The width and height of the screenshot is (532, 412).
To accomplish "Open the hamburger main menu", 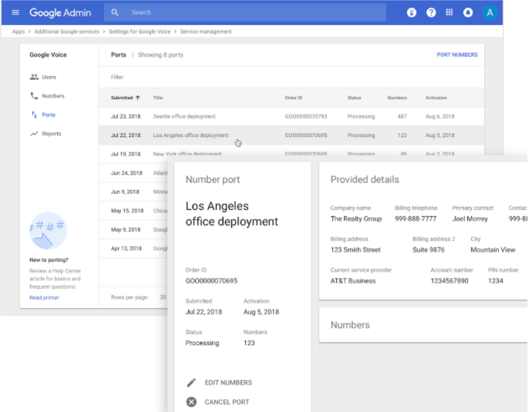I will (x=16, y=13).
